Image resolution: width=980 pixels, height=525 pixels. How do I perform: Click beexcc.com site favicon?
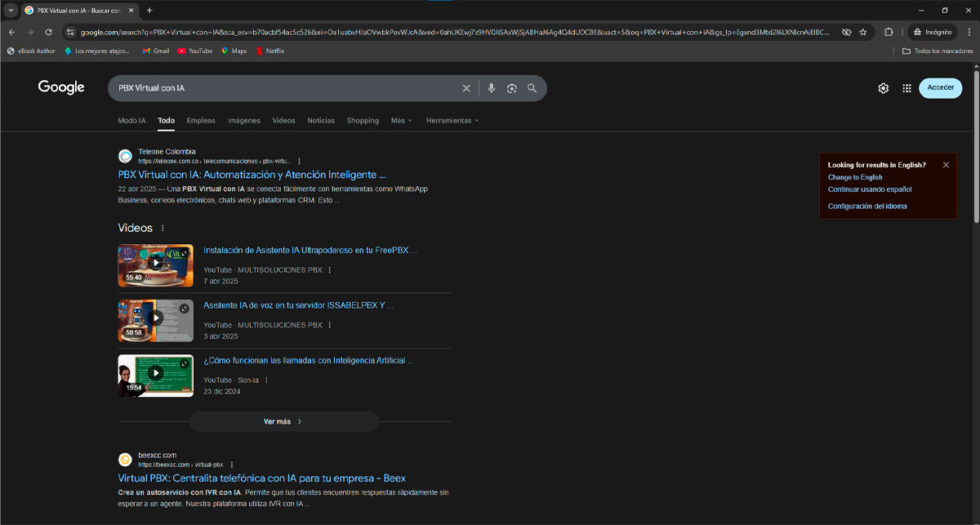(125, 460)
